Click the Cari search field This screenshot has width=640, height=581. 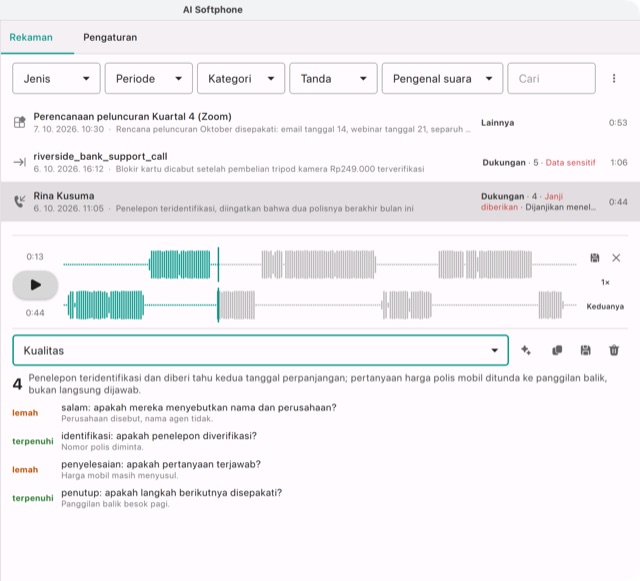(x=551, y=78)
